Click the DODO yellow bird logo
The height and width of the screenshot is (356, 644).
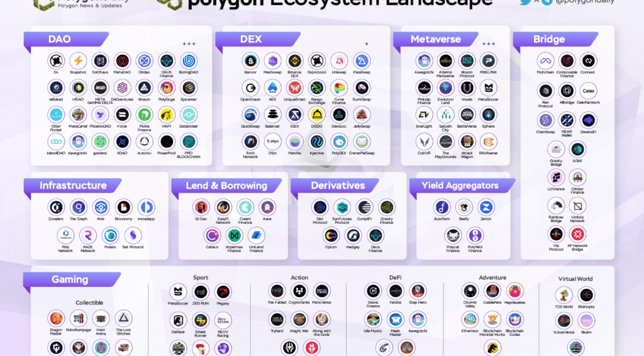pyautogui.click(x=317, y=115)
